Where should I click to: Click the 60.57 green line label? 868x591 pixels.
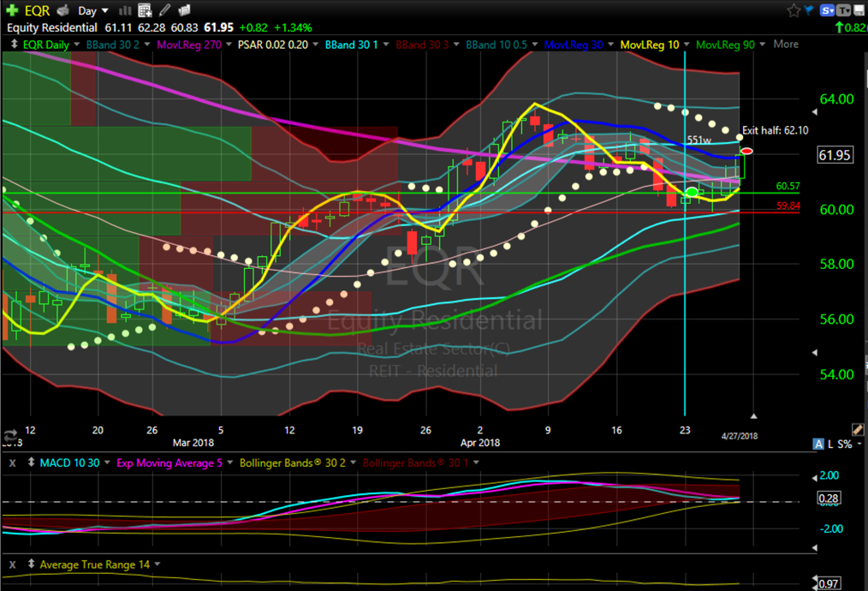click(x=788, y=186)
